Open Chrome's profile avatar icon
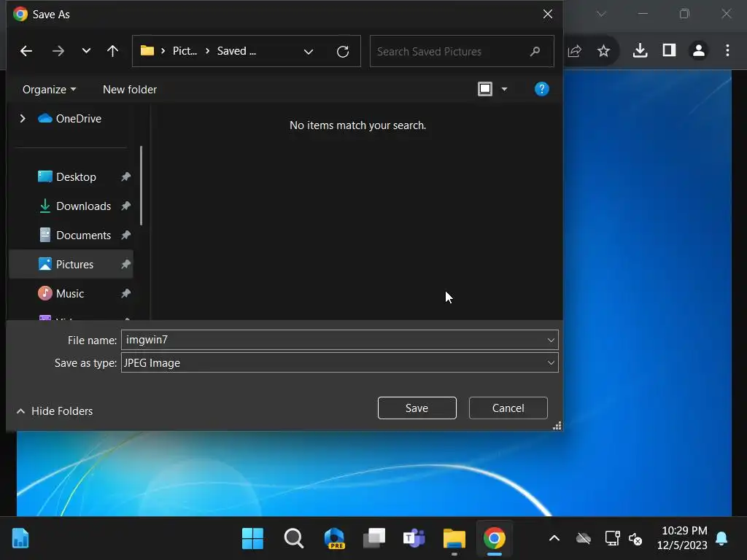The width and height of the screenshot is (747, 560). point(699,50)
